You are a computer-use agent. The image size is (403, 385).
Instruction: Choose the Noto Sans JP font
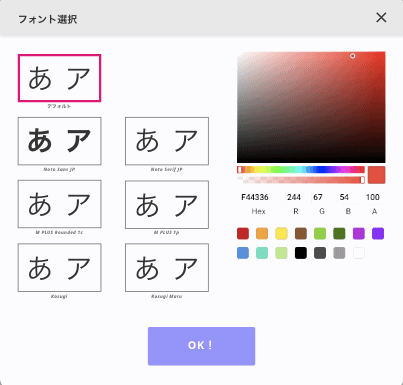tap(59, 141)
